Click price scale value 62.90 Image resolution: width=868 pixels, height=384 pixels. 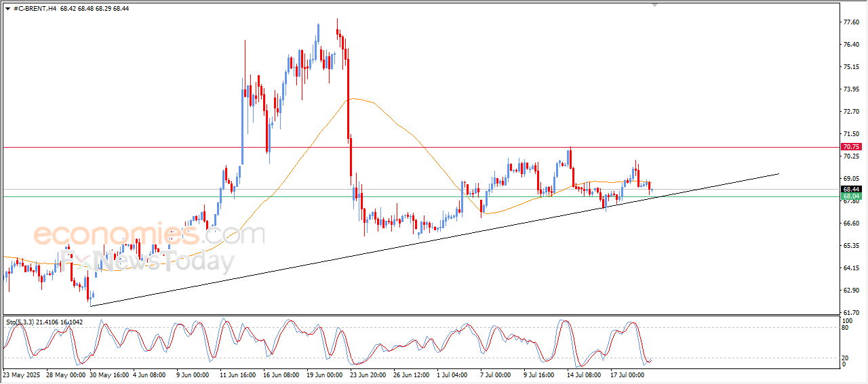coord(850,291)
